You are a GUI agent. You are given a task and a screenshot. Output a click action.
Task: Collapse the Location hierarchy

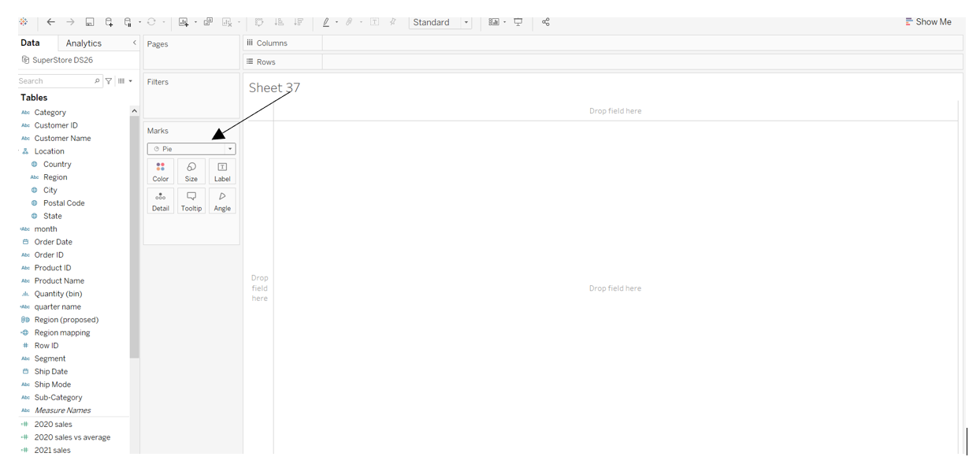click(x=18, y=151)
